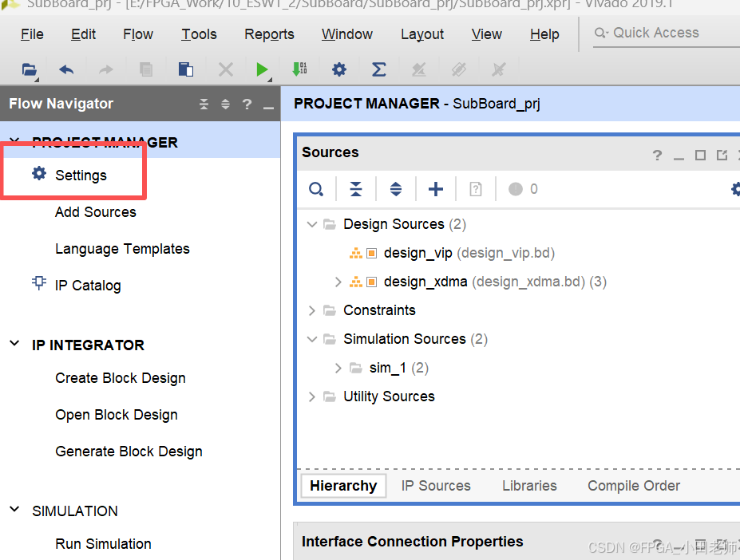Click the Open Project folder icon
The width and height of the screenshot is (740, 560).
click(x=30, y=70)
